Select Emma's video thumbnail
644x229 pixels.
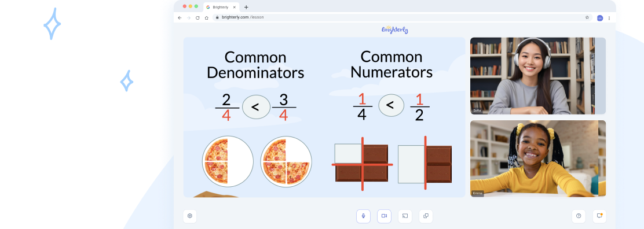[x=537, y=158]
